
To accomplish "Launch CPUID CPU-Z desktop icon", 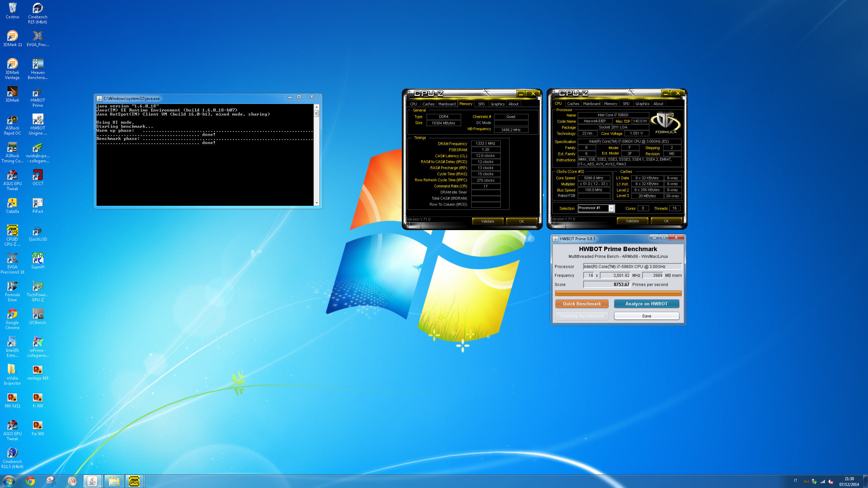I will [12, 236].
